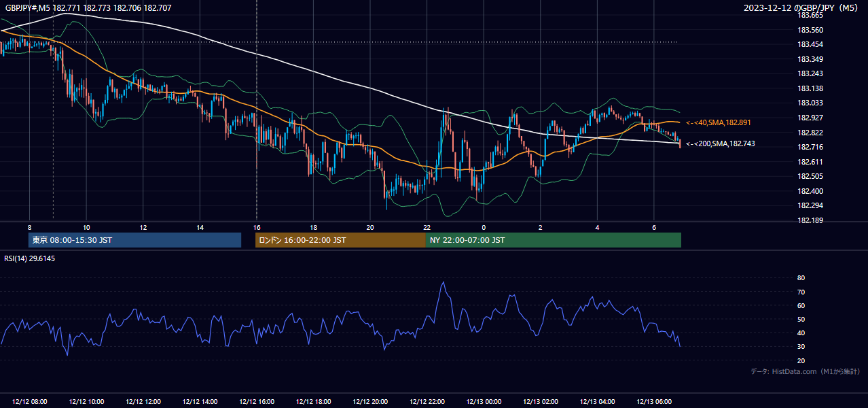The width and height of the screenshot is (868, 408).
Task: Click the RSI(14) 29.6145 indicator label
Action: pyautogui.click(x=30, y=258)
